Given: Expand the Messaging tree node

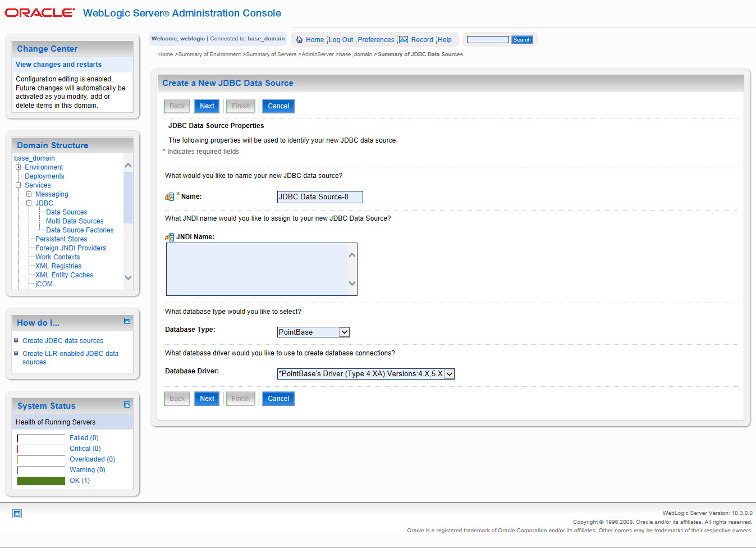Looking at the screenshot, I should click(29, 194).
